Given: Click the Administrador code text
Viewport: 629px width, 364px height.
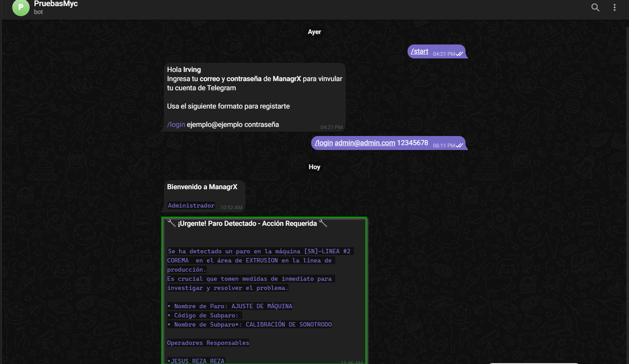Looking at the screenshot, I should coord(191,205).
